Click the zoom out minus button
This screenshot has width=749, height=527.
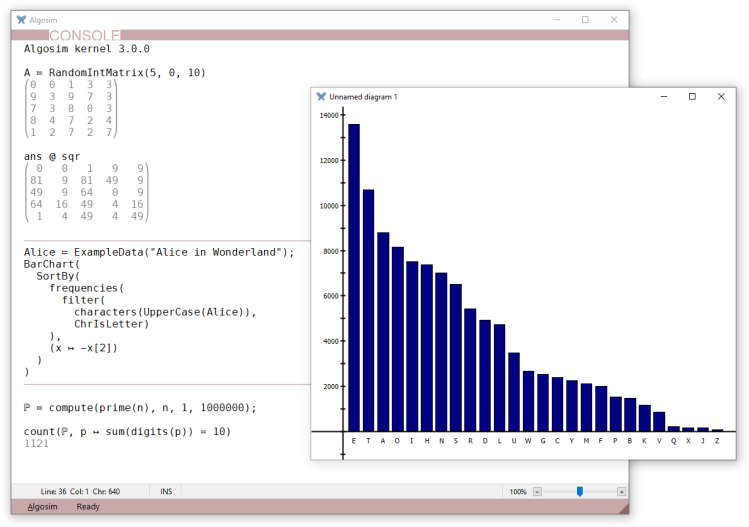[x=537, y=492]
